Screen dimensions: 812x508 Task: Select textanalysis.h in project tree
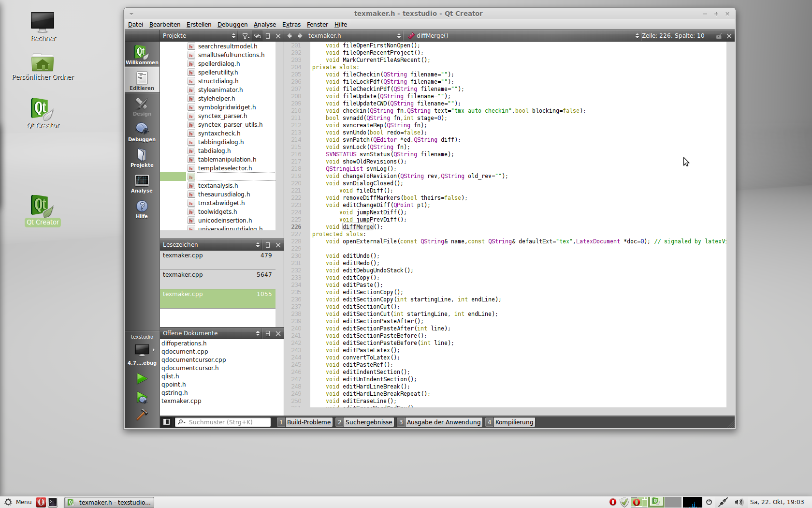(218, 186)
